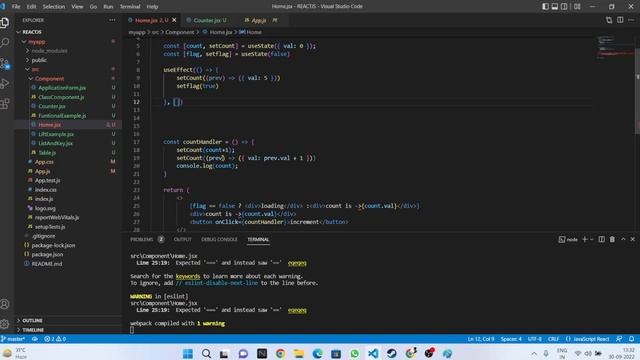Click CRLF end of line setting

553,339
